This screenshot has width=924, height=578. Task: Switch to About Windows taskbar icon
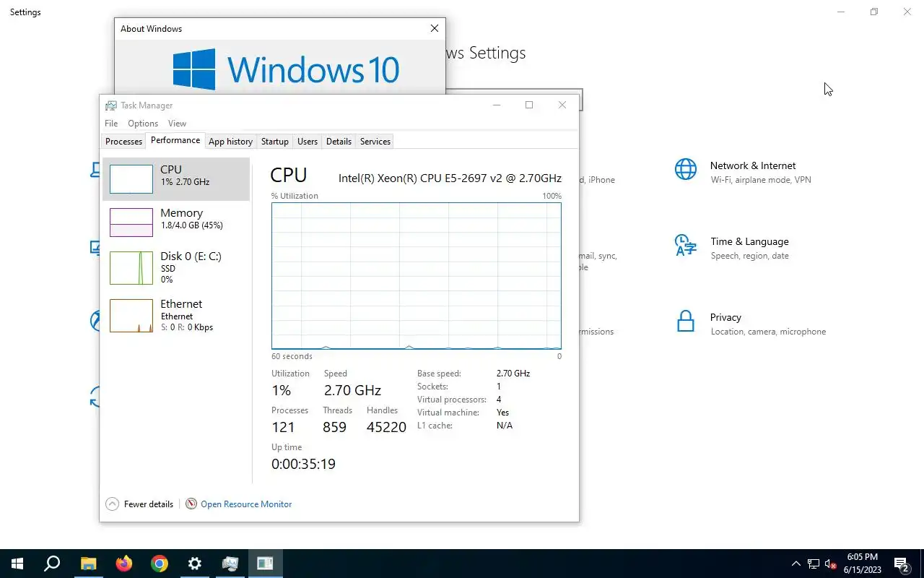266,564
